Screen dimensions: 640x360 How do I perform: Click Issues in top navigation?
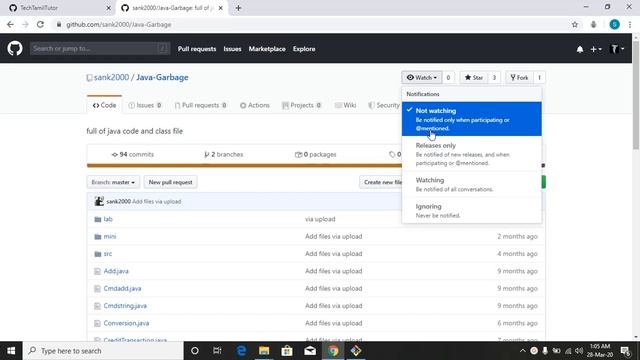232,49
